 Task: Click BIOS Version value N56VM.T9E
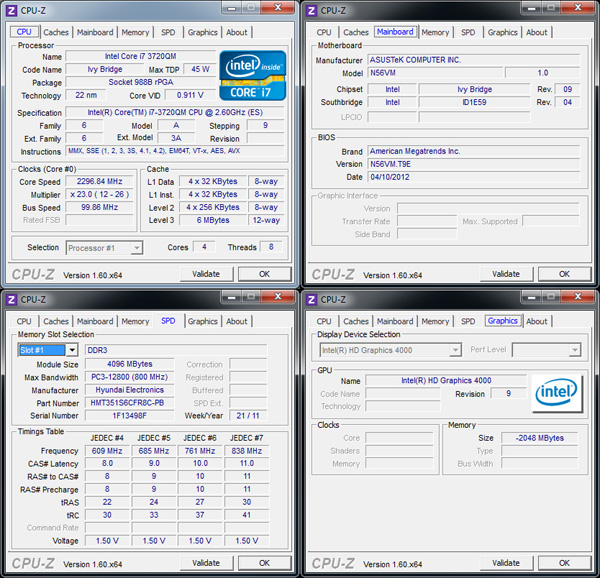pyautogui.click(x=474, y=164)
